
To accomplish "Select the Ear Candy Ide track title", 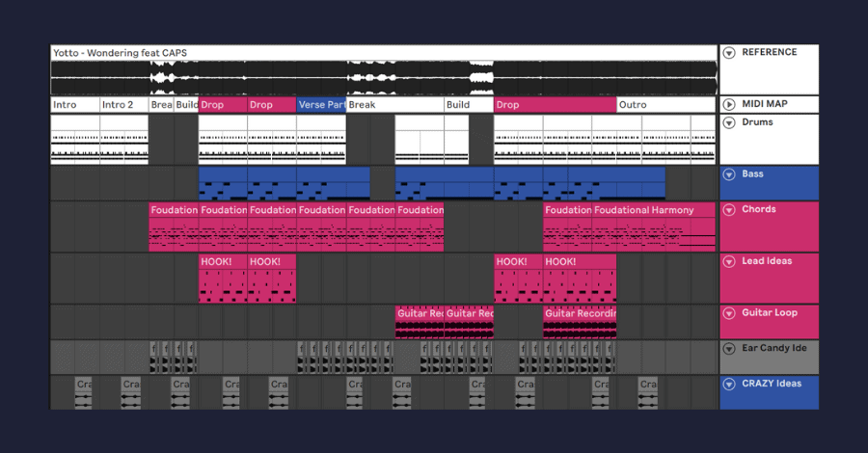I will [773, 348].
